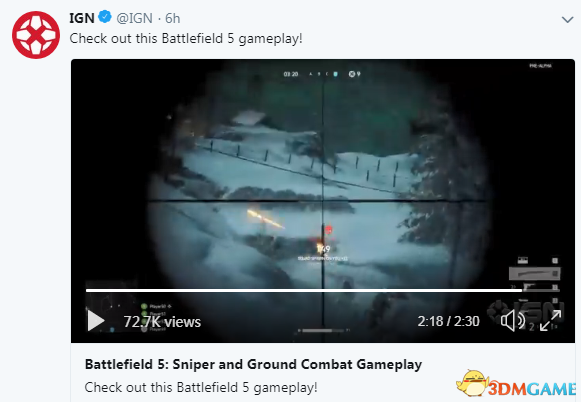Click the card description Check out this gameplay

point(201,388)
